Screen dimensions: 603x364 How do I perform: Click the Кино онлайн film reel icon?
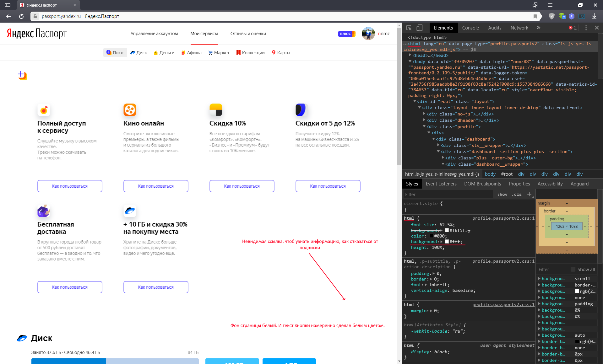pyautogui.click(x=130, y=110)
